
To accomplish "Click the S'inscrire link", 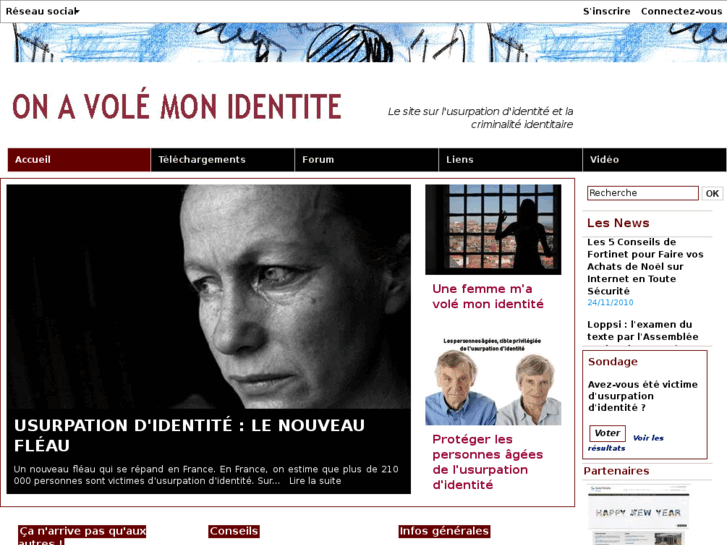I will coord(606,11).
